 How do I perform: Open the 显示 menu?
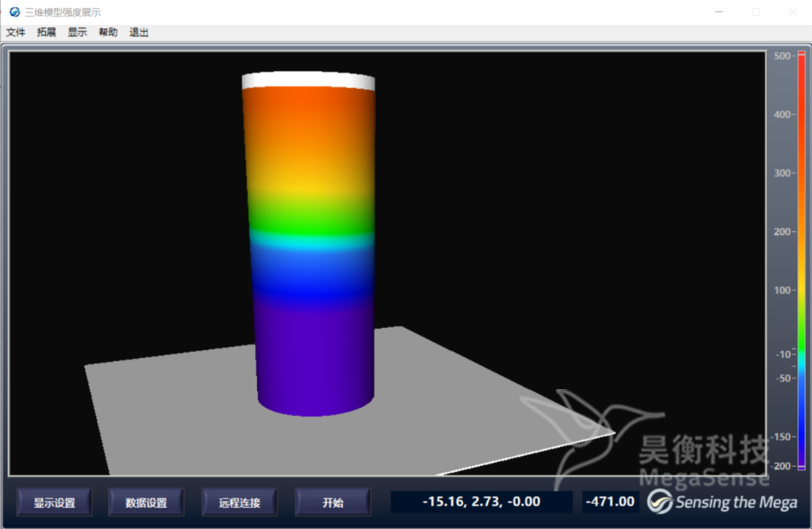point(77,32)
